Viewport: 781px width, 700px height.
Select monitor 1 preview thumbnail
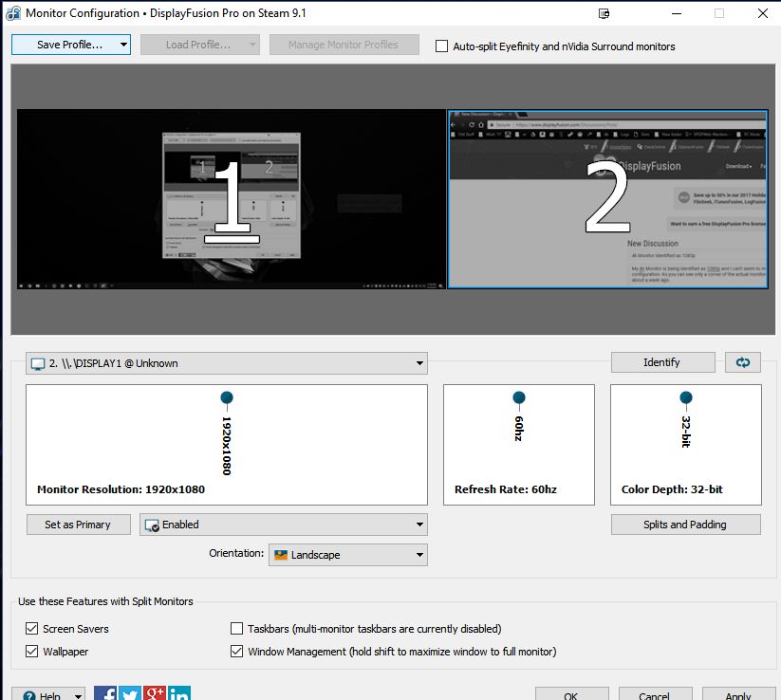coord(231,198)
